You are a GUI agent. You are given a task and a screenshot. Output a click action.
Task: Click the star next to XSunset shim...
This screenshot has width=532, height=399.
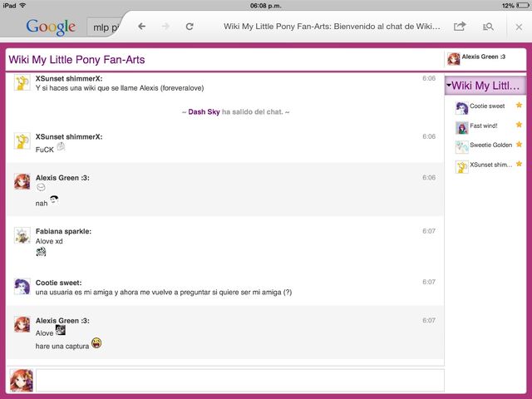[519, 164]
